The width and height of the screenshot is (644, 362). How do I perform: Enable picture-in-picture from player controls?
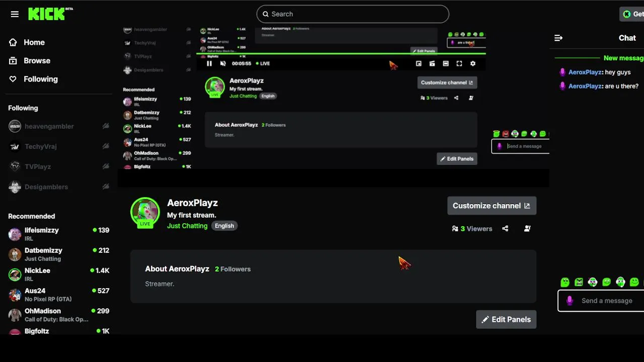tap(419, 63)
